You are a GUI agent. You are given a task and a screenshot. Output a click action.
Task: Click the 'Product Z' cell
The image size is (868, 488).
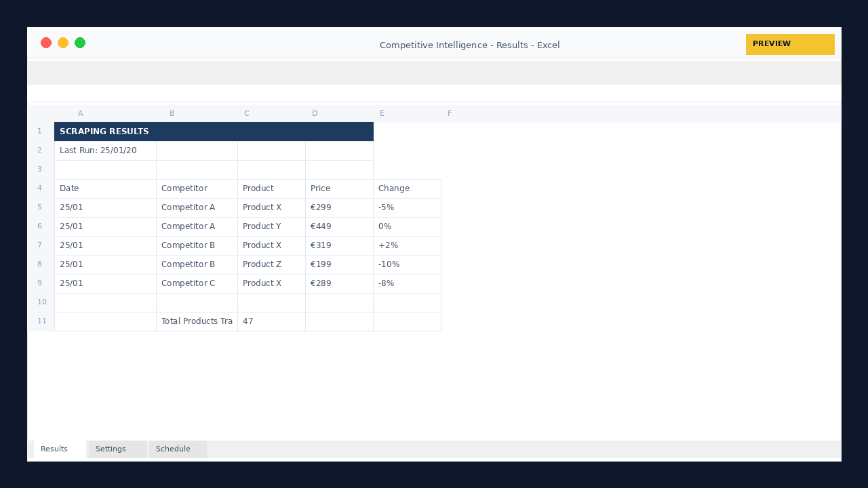[x=271, y=264]
